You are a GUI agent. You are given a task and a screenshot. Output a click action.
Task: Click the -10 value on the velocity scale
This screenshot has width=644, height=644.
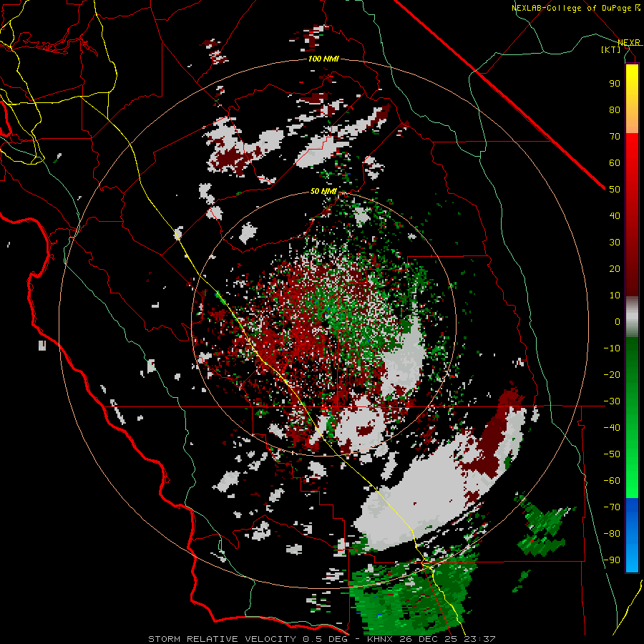(x=612, y=348)
